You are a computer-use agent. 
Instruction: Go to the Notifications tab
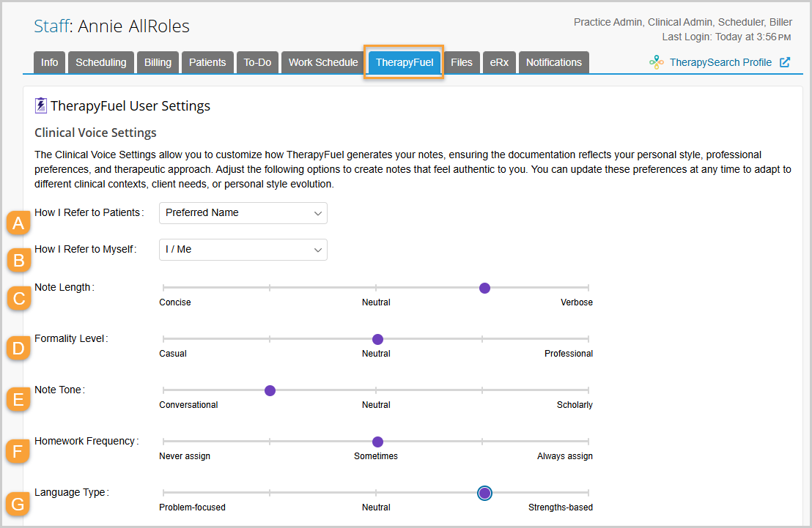pos(553,63)
